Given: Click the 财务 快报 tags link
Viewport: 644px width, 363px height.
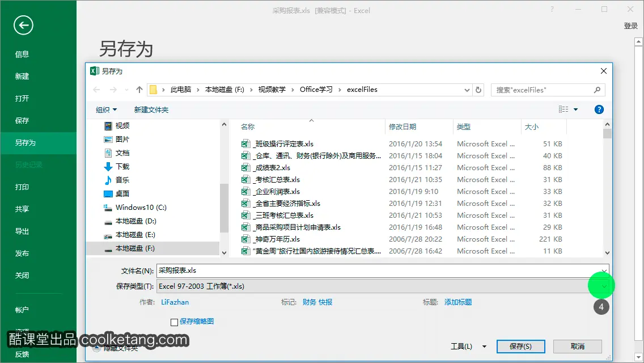Looking at the screenshot, I should 317,302.
